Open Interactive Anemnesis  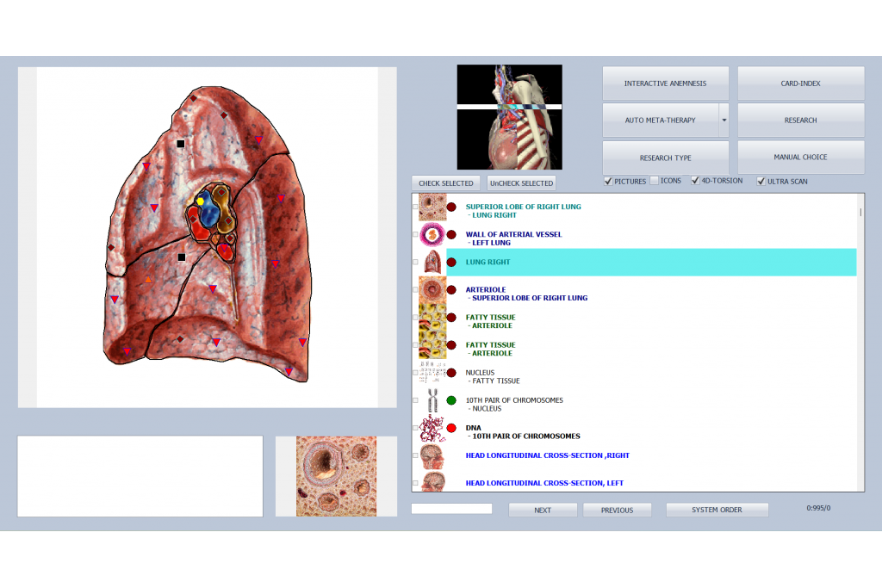click(665, 84)
